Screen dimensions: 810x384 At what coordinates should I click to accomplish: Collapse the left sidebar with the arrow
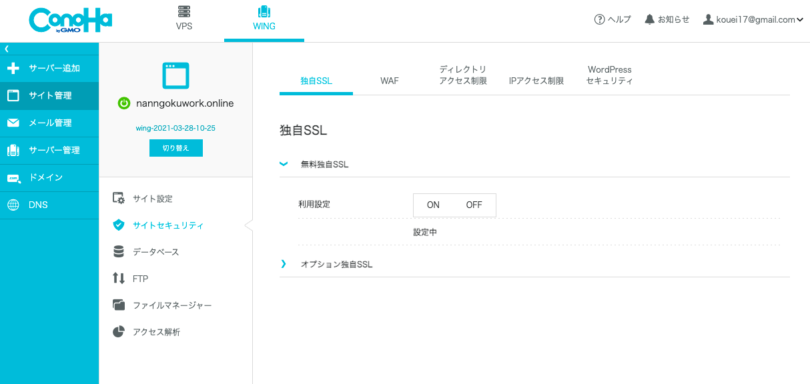coord(7,49)
